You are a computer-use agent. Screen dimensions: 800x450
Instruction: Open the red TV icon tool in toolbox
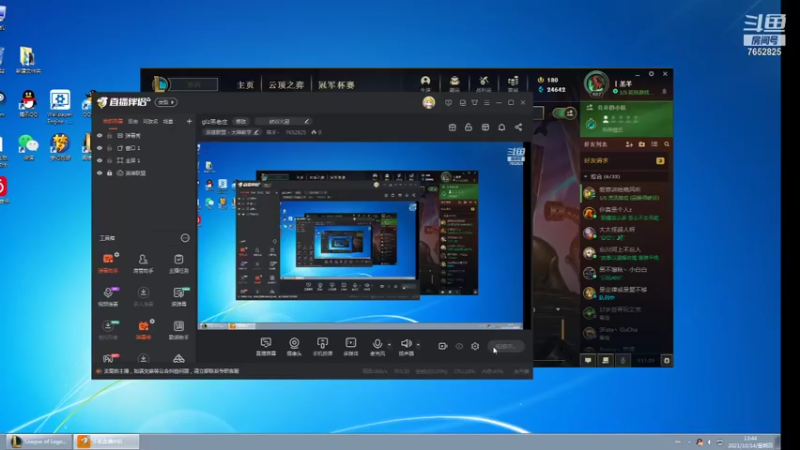point(143,330)
